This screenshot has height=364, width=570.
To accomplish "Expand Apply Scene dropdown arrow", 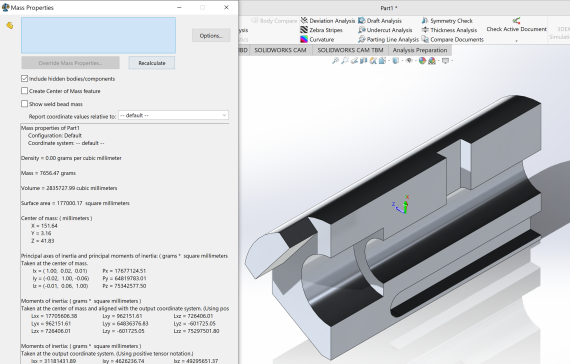I will click(438, 61).
